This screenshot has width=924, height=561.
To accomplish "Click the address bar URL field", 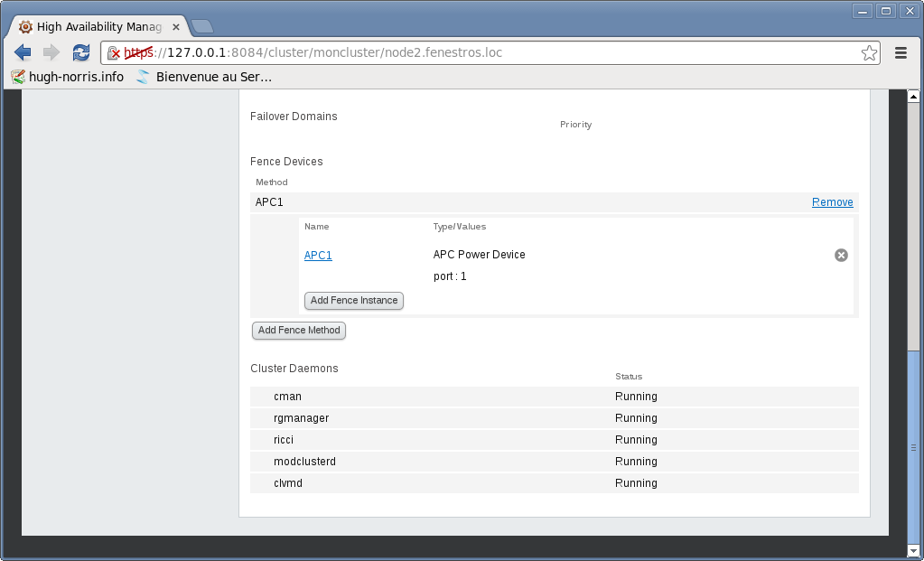I will click(x=488, y=52).
